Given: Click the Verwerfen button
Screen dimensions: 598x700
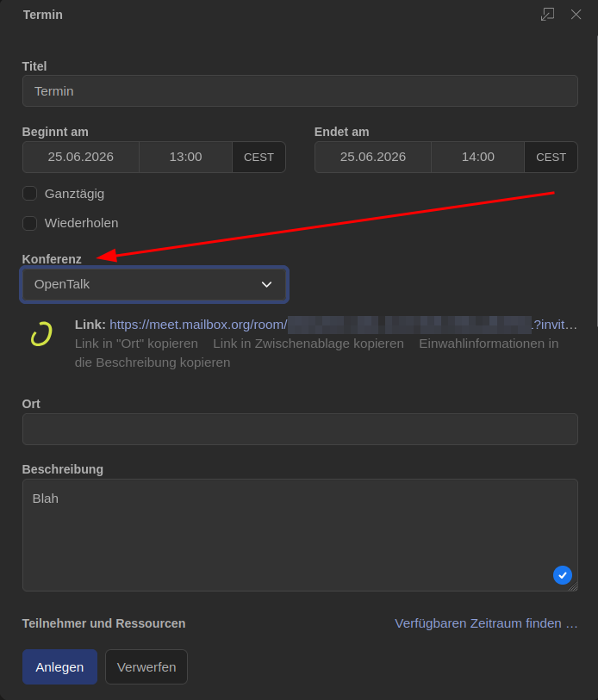Looking at the screenshot, I should 146,667.
